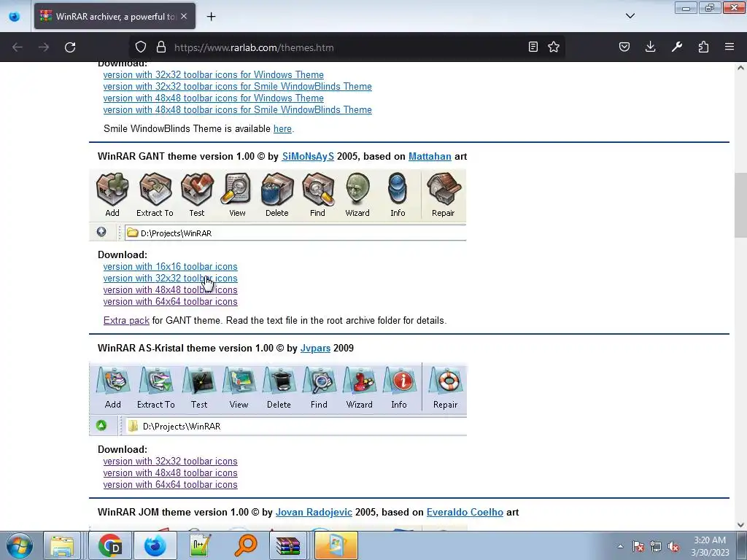The width and height of the screenshot is (747, 560).
Task: Download AS-Kristal version with 64x64 toolbar icons
Action: pos(170,485)
